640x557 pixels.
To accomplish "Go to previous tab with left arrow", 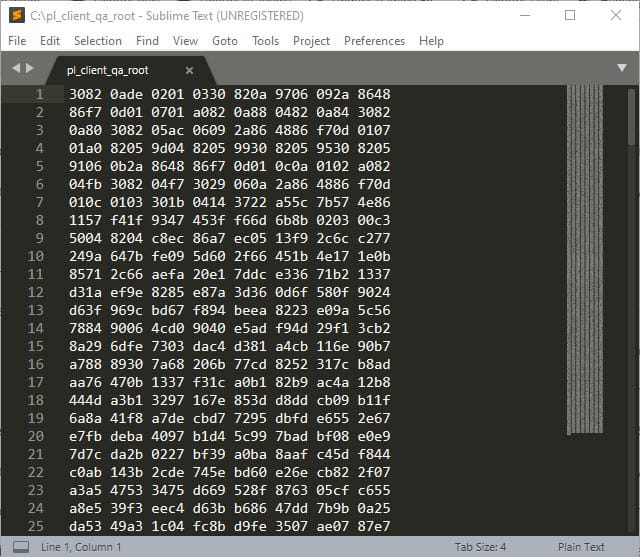I will [16, 68].
